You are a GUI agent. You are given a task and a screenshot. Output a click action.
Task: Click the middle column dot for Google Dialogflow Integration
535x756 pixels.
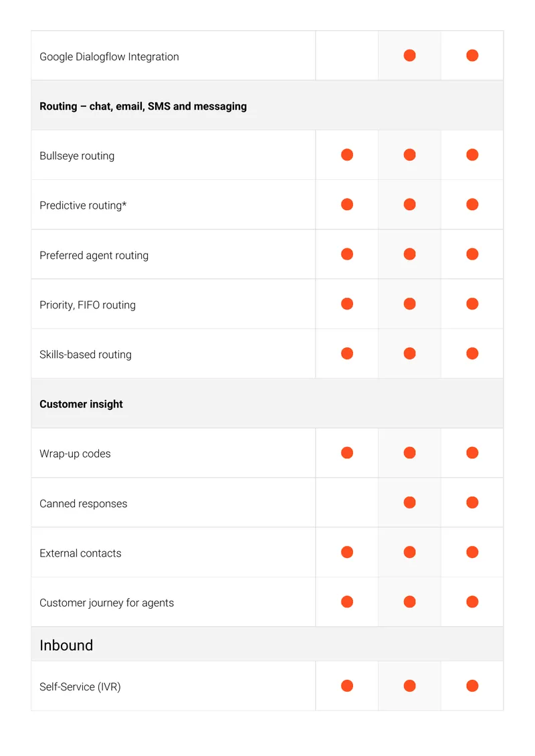[410, 56]
